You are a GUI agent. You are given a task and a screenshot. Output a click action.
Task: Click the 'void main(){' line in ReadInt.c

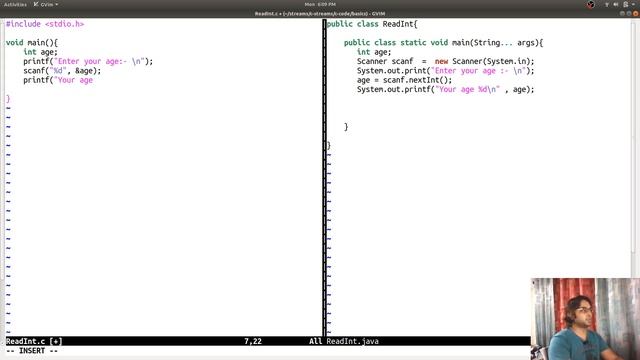[x=32, y=42]
